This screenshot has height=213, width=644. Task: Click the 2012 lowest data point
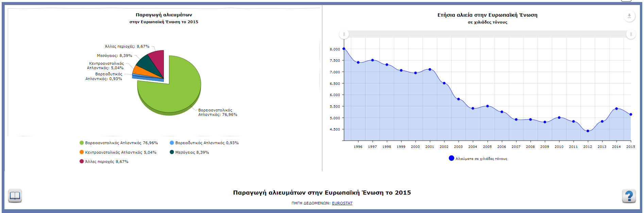588,131
